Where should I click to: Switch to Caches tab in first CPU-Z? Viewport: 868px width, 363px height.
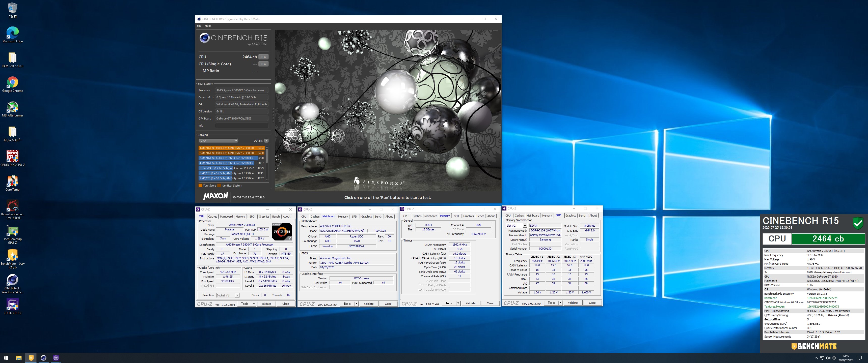click(213, 217)
